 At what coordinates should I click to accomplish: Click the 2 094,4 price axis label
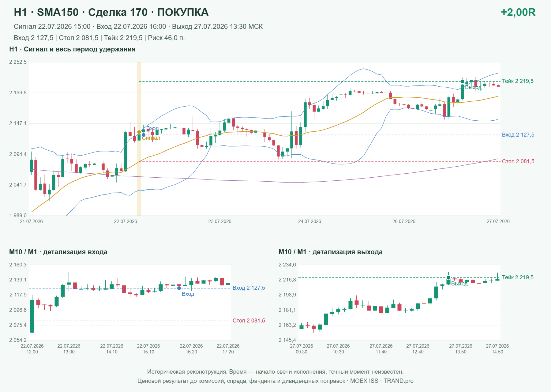(18, 154)
